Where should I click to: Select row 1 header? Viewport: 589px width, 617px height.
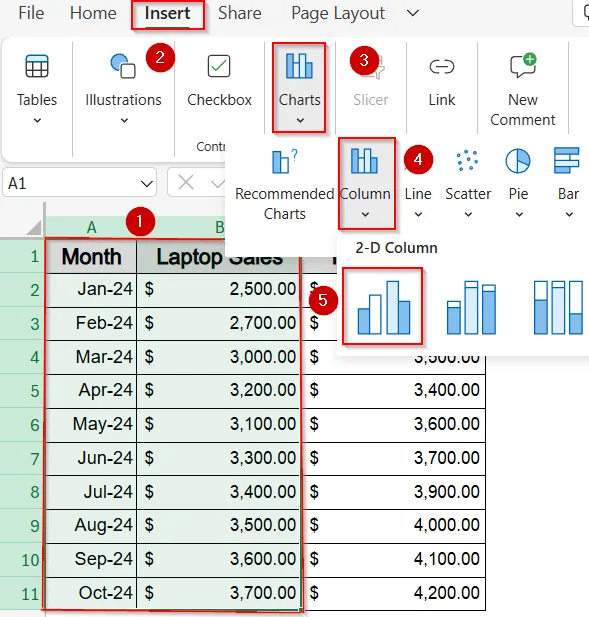click(22, 257)
